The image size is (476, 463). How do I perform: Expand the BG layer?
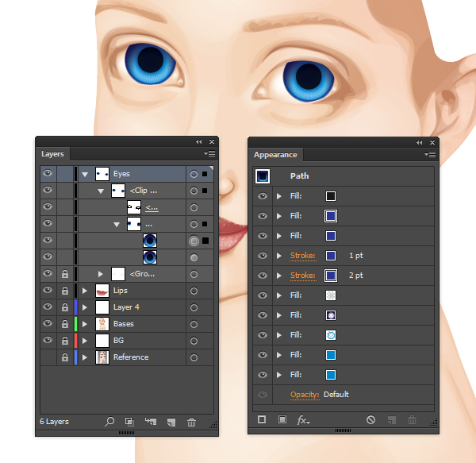pos(85,341)
